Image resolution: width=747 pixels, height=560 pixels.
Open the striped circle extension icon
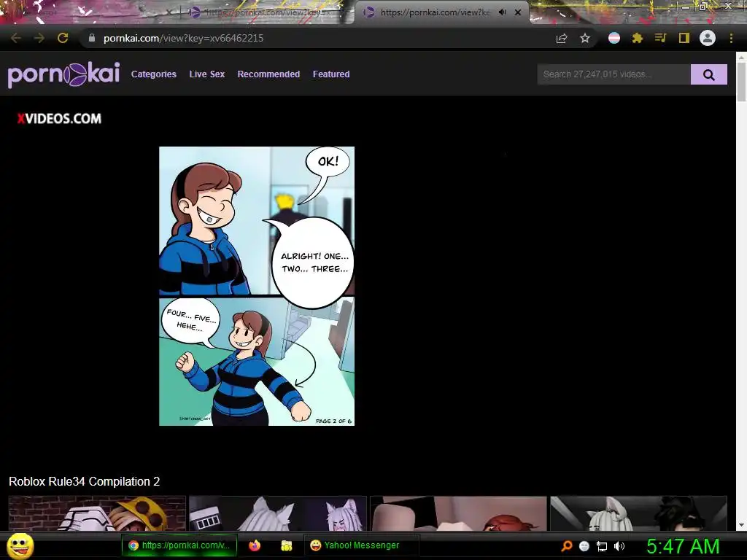[614, 38]
